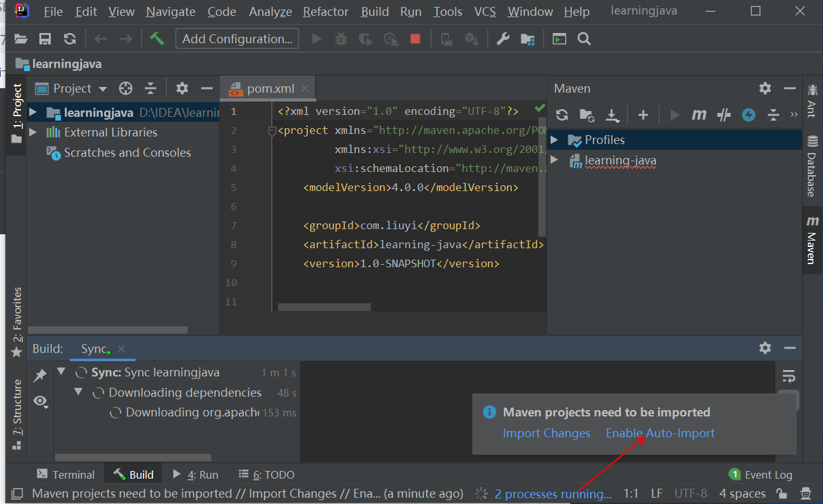
Task: Click the Forward navigation arrow
Action: [x=126, y=39]
